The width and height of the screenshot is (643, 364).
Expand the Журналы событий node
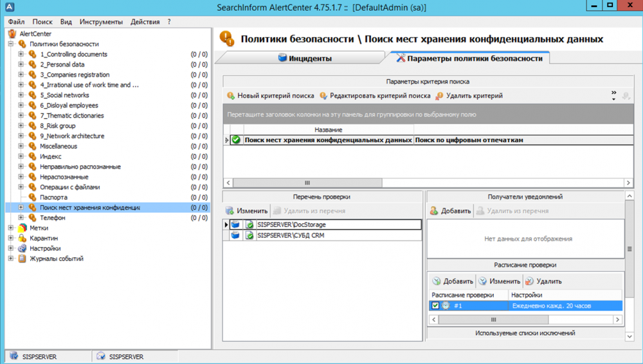coord(11,259)
